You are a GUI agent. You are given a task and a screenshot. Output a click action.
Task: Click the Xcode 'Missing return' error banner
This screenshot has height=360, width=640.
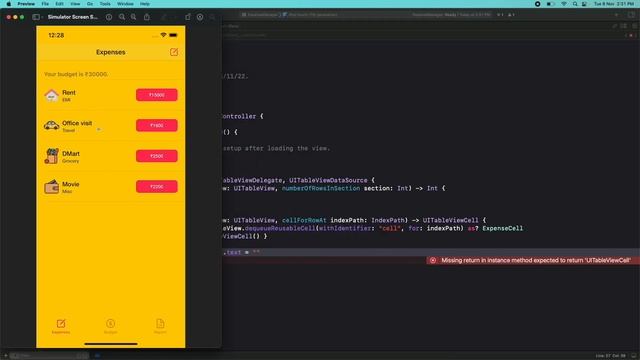tap(533, 260)
